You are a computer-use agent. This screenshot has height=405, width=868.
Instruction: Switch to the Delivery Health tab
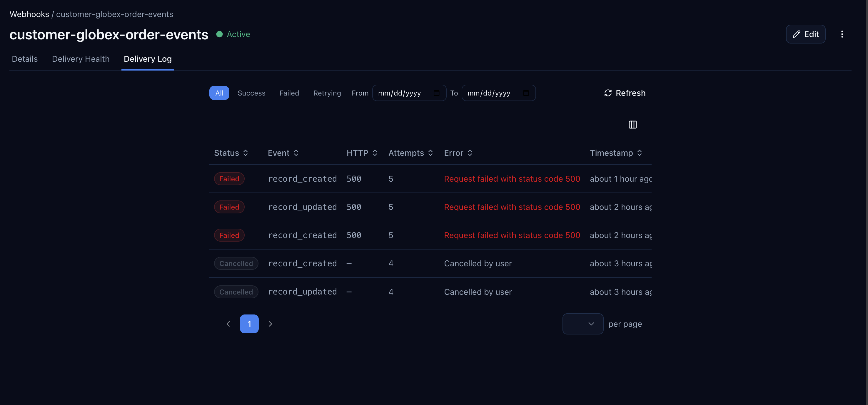tap(81, 59)
